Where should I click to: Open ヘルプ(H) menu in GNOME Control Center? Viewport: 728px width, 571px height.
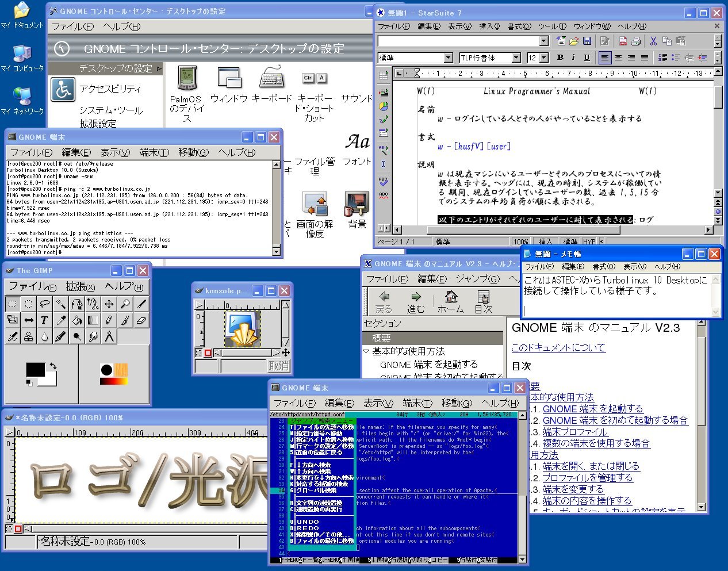(121, 26)
